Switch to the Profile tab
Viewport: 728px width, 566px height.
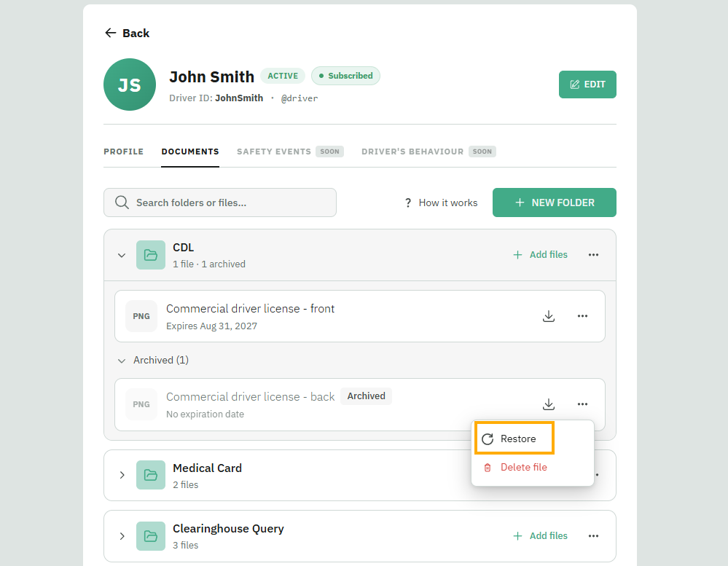(123, 152)
